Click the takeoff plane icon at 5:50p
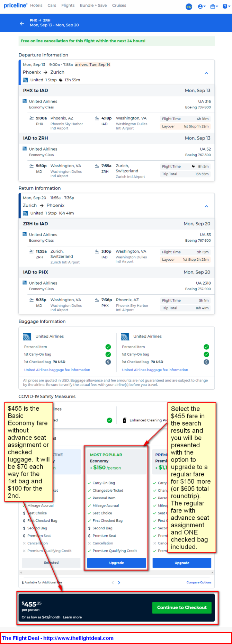The height and width of the screenshot is (644, 232). point(32,166)
